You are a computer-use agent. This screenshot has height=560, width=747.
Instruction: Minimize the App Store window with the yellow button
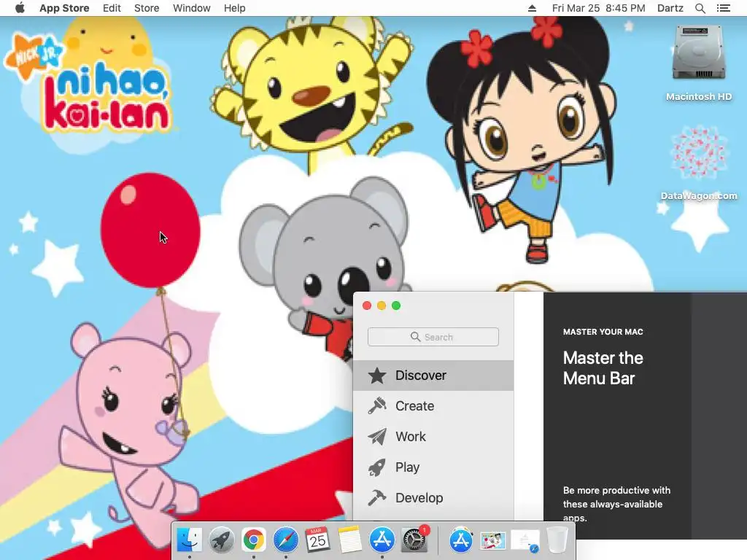pos(382,306)
